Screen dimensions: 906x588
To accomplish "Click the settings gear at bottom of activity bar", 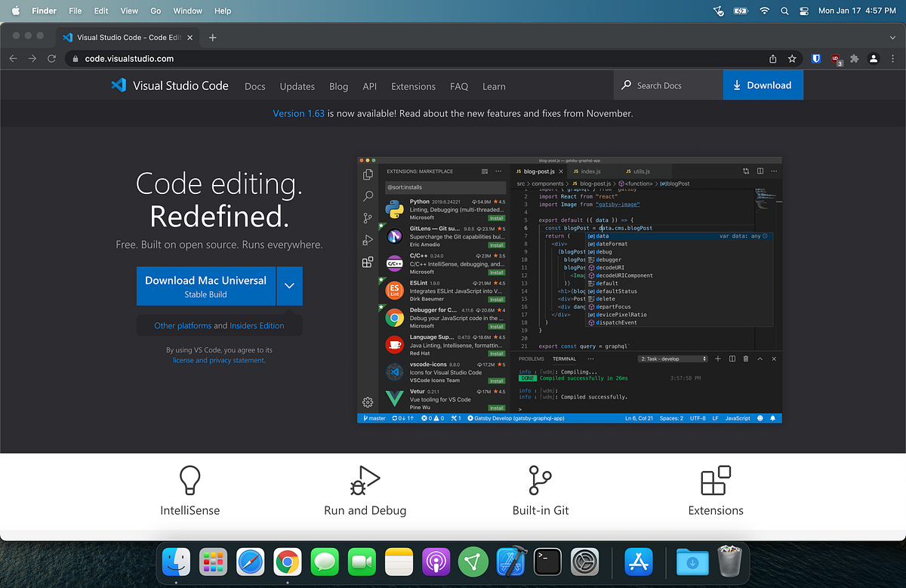I will click(x=368, y=402).
